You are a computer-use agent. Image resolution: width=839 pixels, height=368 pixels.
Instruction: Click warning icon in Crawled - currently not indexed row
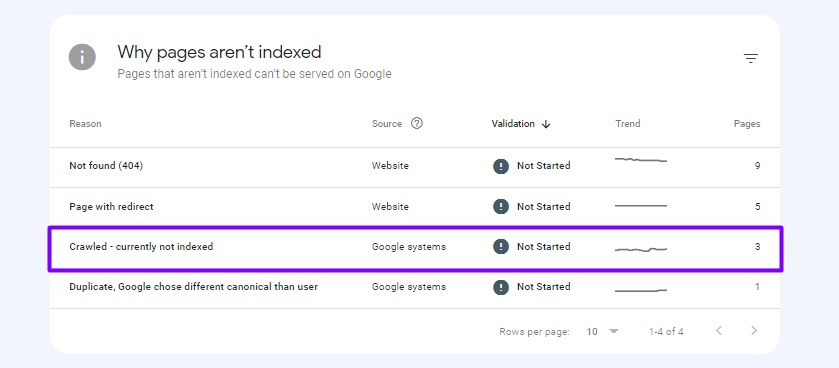(501, 247)
